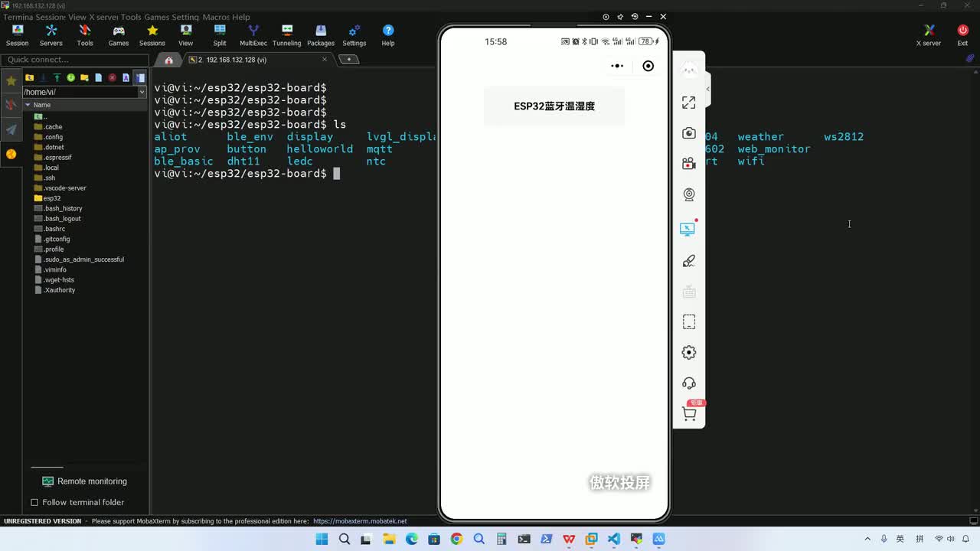The image size is (980, 551).
Task: Open the Tunneling toolbar button
Action: click(287, 35)
